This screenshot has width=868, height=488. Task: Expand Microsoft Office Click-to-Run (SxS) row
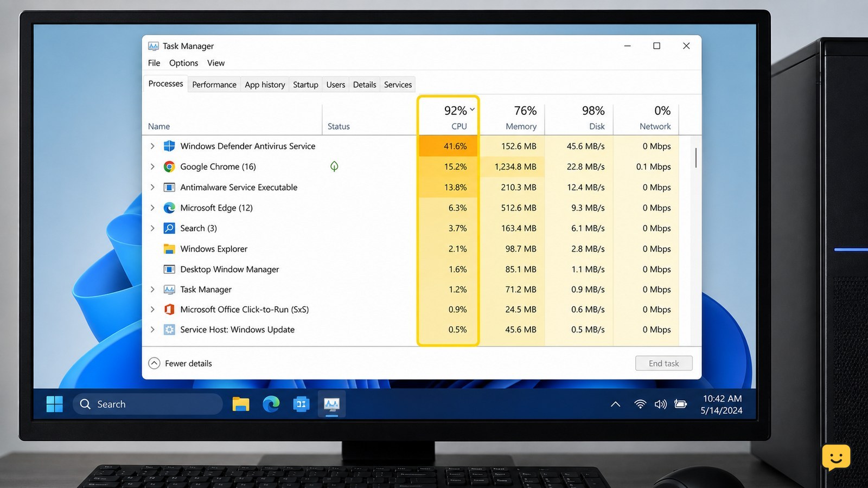pyautogui.click(x=152, y=310)
